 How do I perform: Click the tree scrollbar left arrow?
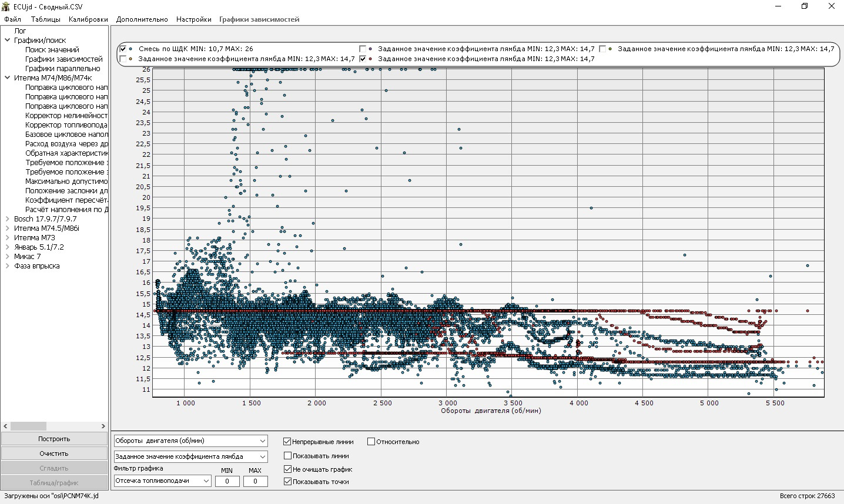click(x=5, y=426)
